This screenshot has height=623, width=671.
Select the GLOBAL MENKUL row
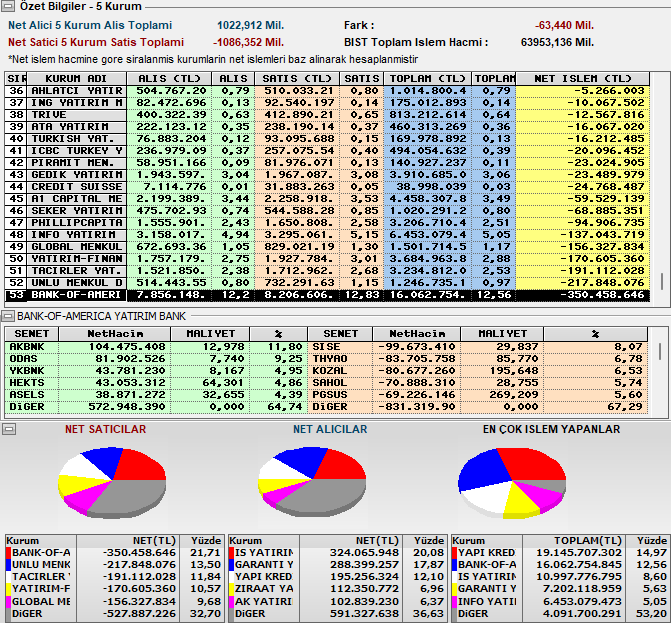[x=327, y=246]
